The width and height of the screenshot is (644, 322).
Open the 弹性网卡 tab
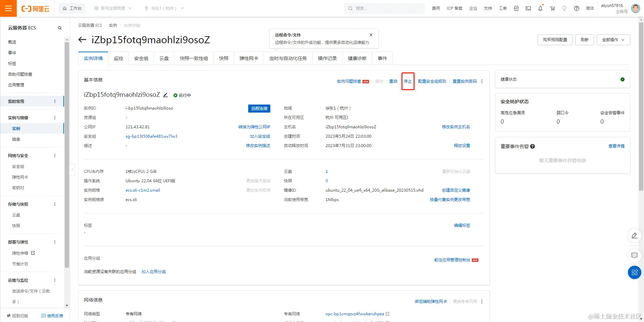click(249, 58)
